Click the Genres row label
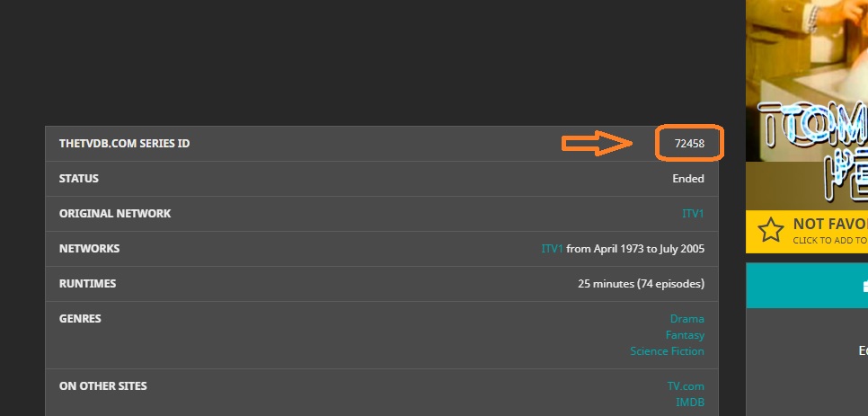This screenshot has width=868, height=416. pos(80,319)
